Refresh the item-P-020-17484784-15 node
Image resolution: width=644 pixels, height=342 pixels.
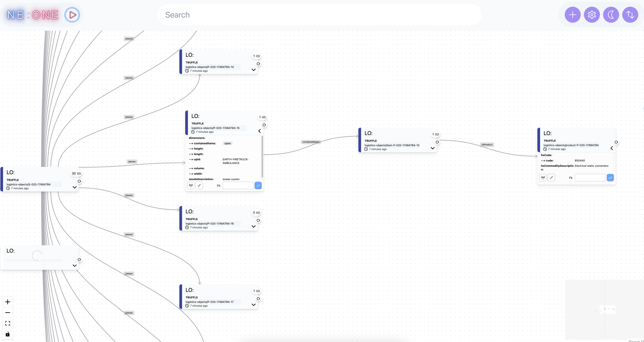coord(437,142)
